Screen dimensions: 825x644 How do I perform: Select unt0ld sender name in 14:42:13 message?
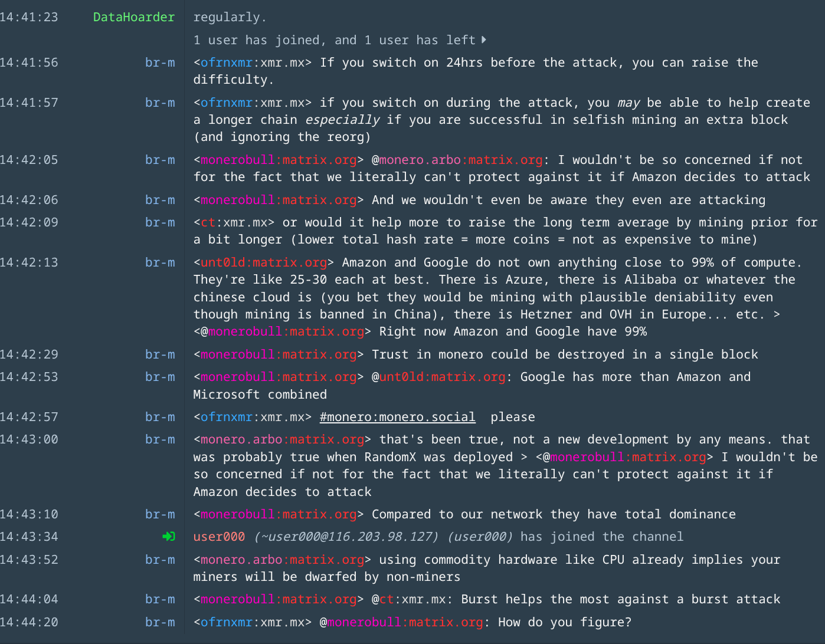264,262
